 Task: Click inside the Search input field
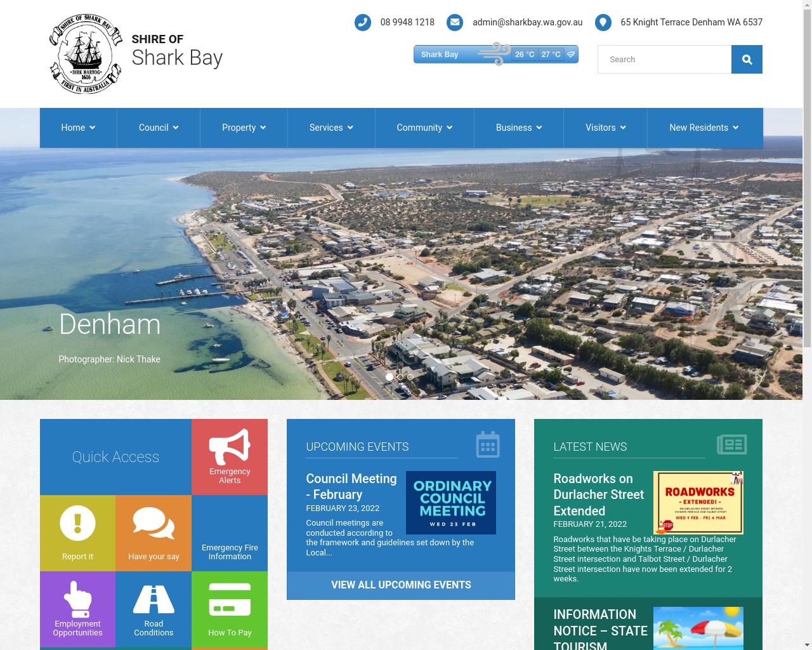click(664, 59)
